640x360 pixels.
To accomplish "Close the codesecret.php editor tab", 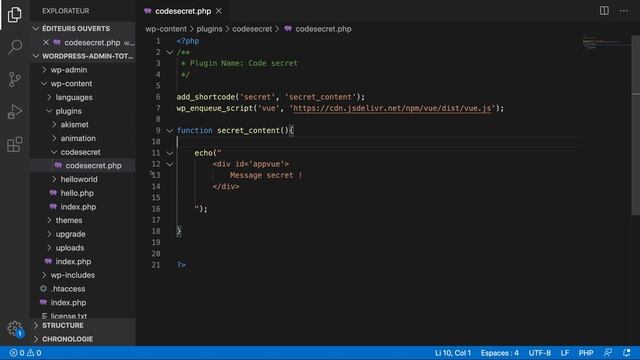I will pos(219,11).
